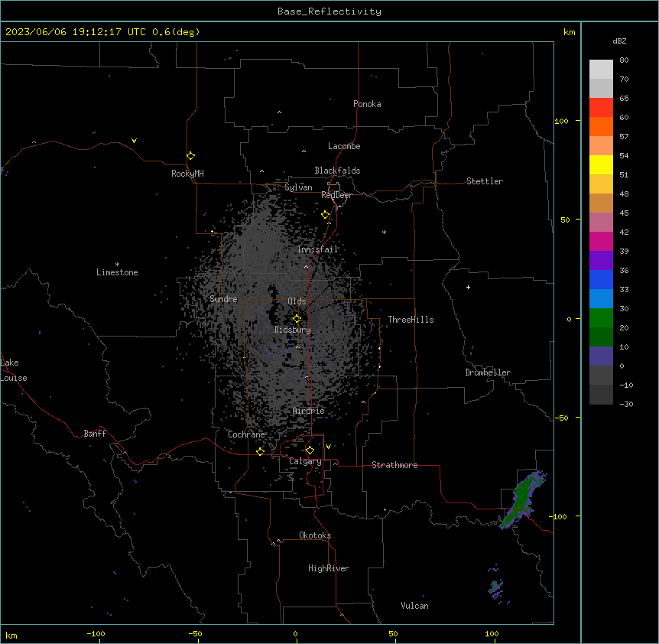Screen dimensions: 659x644
Task: Click the Sundre town label
Action: coord(223,299)
